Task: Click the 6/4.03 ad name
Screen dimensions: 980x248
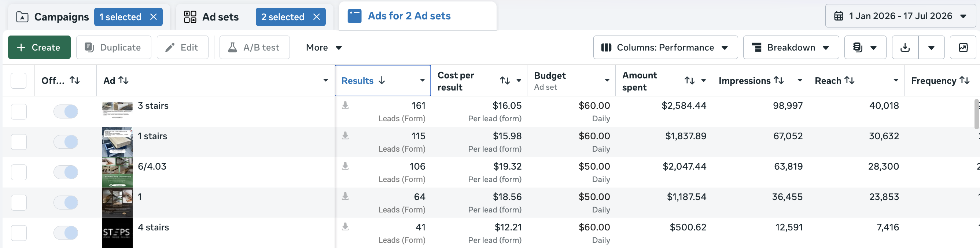Action: pos(152,166)
